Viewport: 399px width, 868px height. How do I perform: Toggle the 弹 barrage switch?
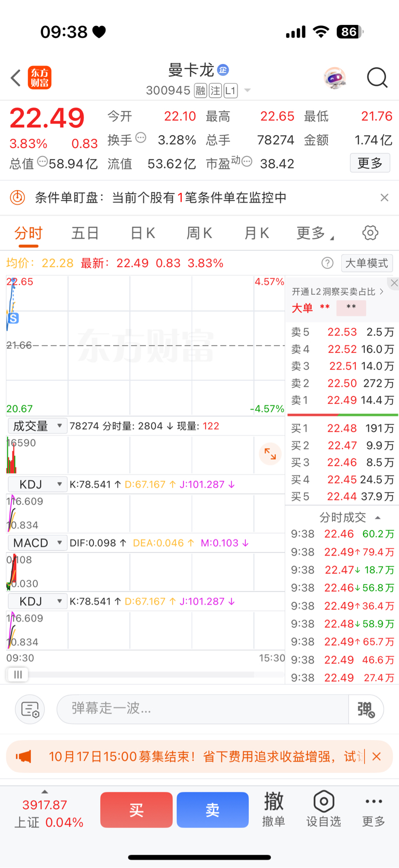coord(366,709)
